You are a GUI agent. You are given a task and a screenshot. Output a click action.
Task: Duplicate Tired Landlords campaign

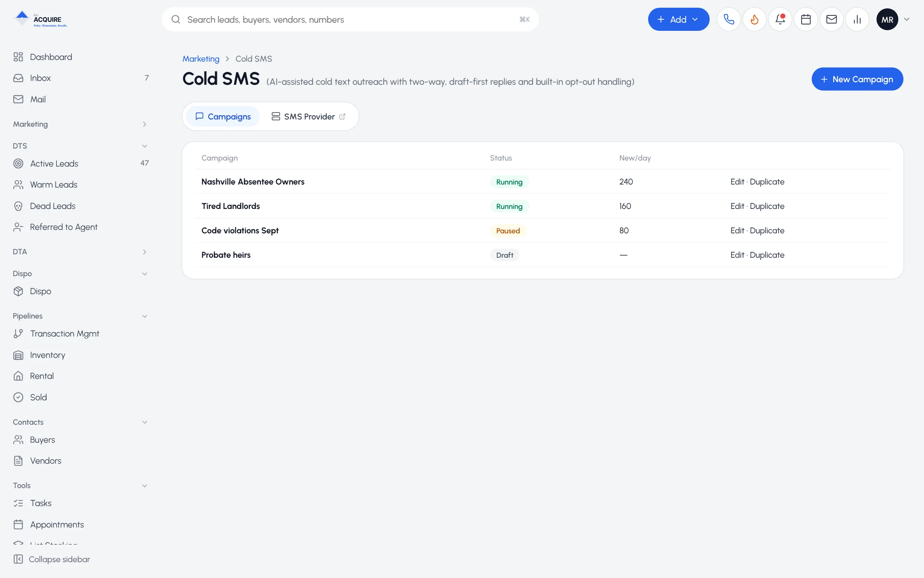[767, 206]
